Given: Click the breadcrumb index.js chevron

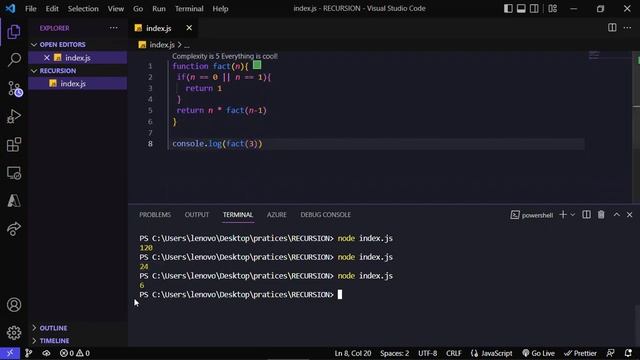Looking at the screenshot, I should [179, 45].
